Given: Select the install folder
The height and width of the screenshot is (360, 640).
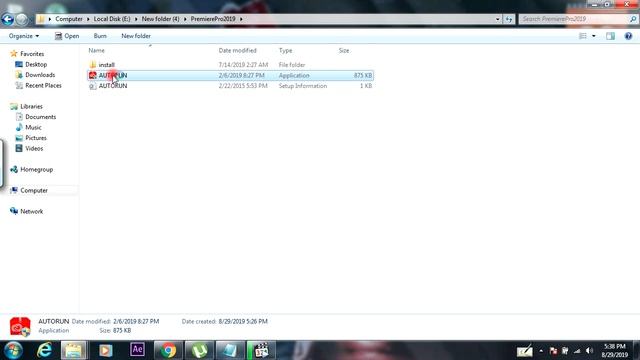Looking at the screenshot, I should coord(107,65).
